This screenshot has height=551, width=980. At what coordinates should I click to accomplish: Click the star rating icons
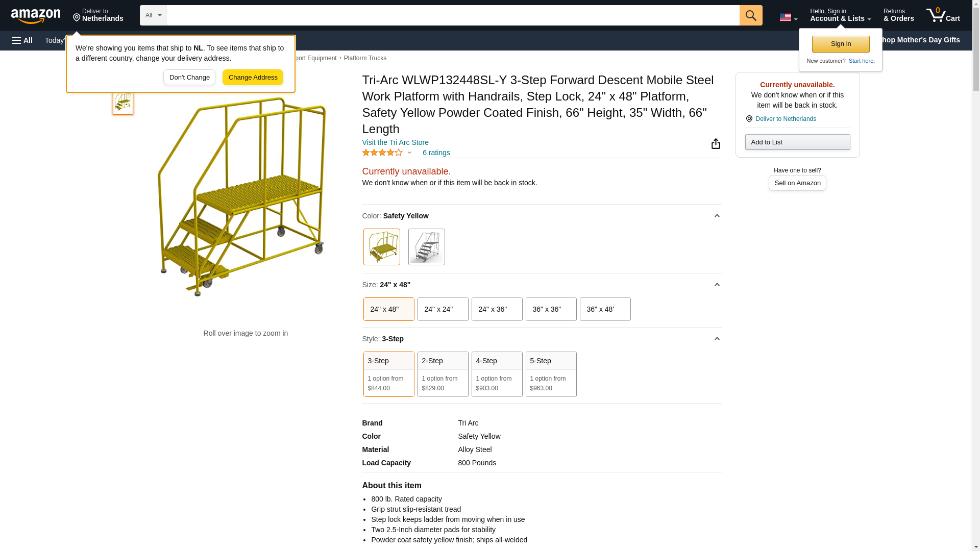coord(382,153)
